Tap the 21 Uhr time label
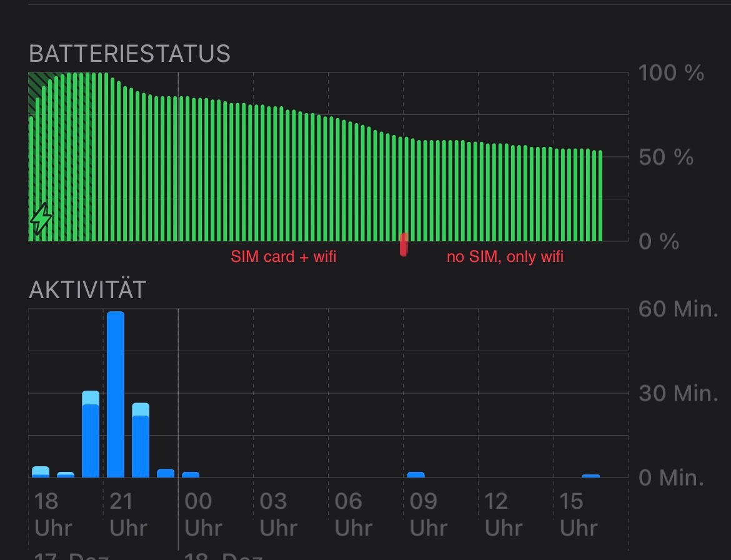Screen dimensions: 731x560 click(x=128, y=515)
